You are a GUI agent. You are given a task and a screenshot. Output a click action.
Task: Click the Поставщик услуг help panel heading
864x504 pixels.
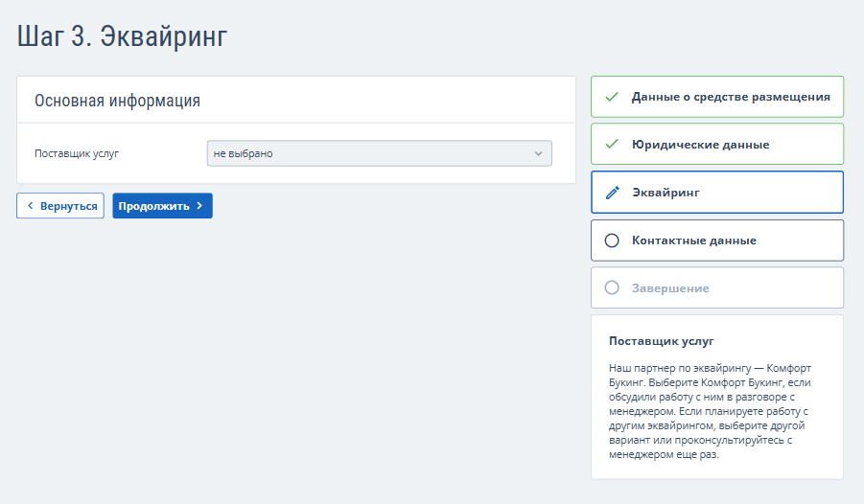coord(662,341)
